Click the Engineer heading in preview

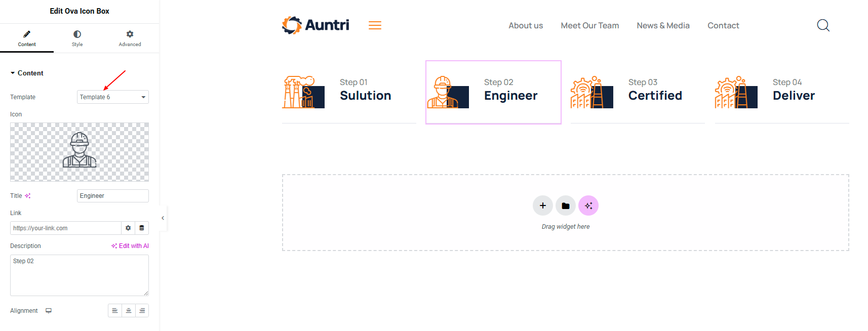click(x=510, y=96)
